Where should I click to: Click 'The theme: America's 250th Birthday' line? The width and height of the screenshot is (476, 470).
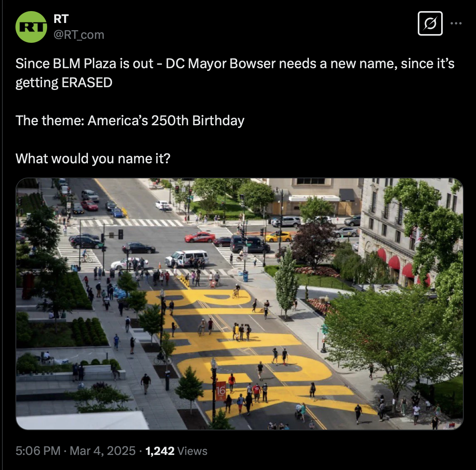(x=130, y=120)
